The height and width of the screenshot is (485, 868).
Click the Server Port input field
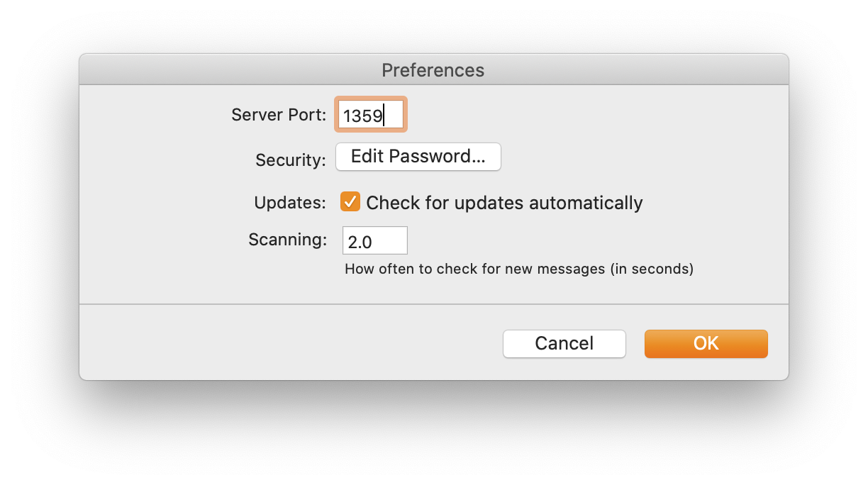coord(371,114)
